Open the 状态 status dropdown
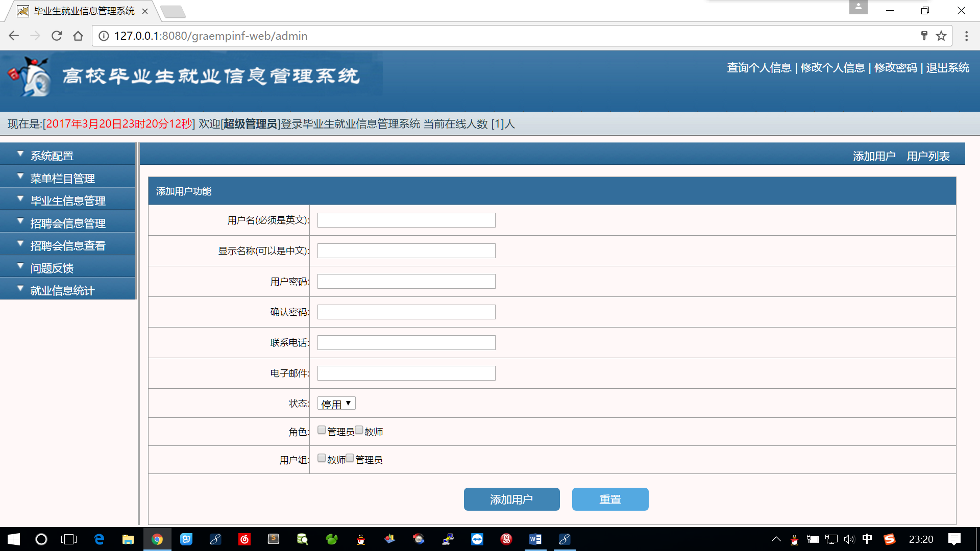The image size is (980, 551). [x=336, y=404]
